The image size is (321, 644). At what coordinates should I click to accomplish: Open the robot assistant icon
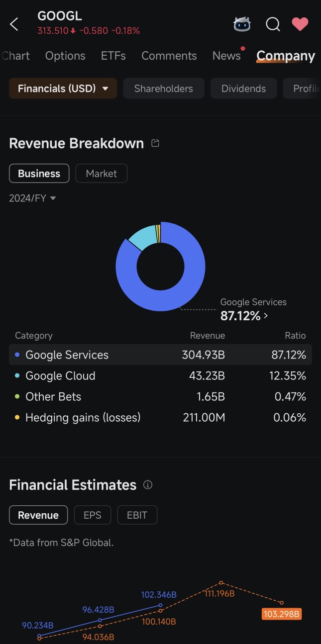[242, 24]
